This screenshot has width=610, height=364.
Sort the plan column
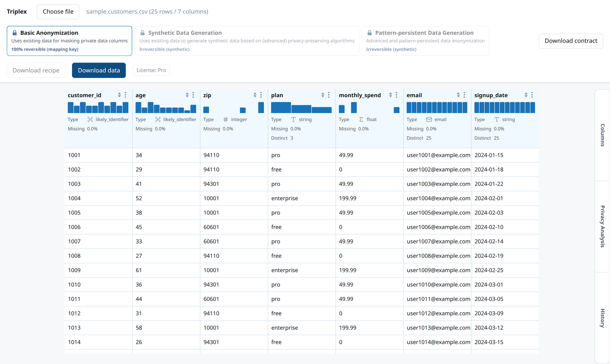coord(323,95)
